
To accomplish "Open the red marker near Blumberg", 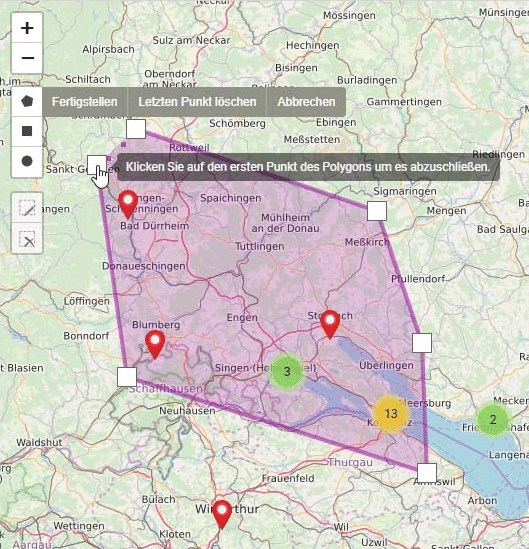I will (155, 345).
